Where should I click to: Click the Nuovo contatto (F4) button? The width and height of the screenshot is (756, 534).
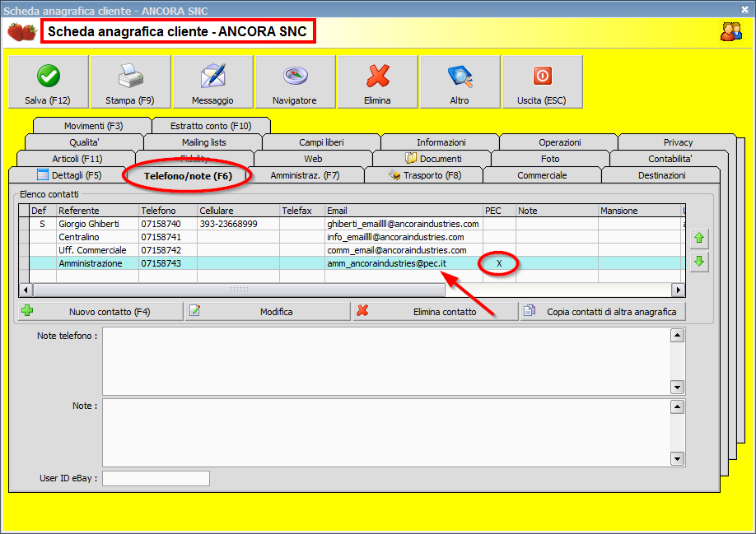click(99, 310)
